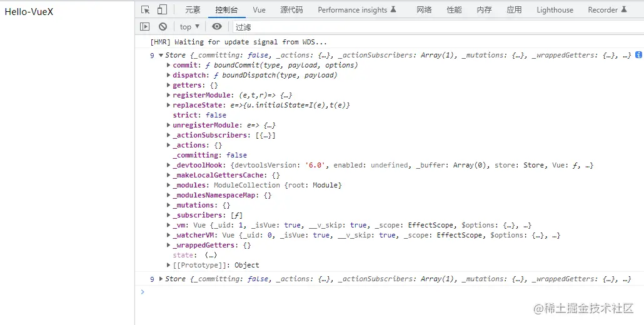Image resolution: width=644 pixels, height=325 pixels.
Task: Open the Recorder tab
Action: (608, 10)
